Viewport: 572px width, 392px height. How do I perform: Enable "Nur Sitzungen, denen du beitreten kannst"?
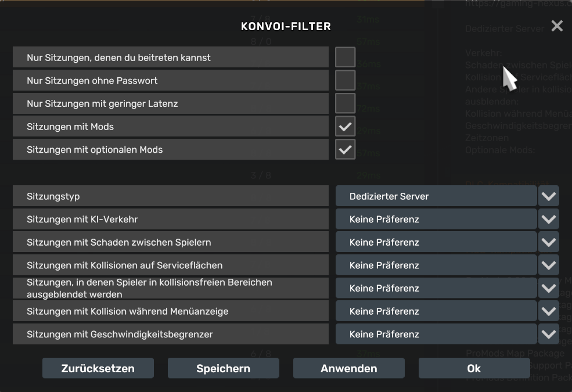(345, 56)
